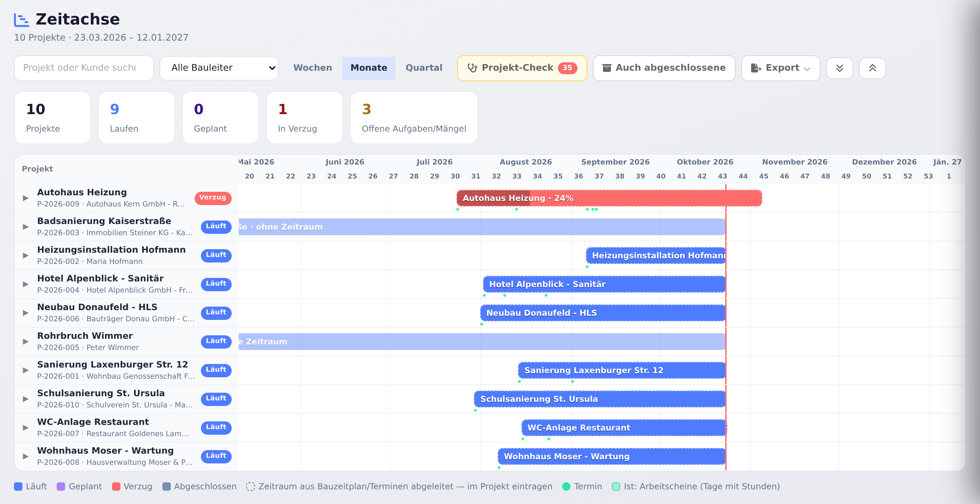Click the 'September 2026' month header
980x504 pixels.
click(x=615, y=162)
